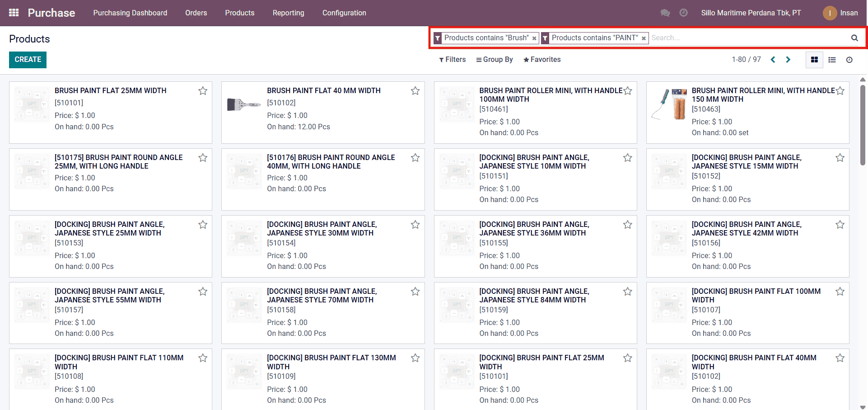Screen dimensions: 868x410
Task: Switch to activity view
Action: tap(849, 60)
